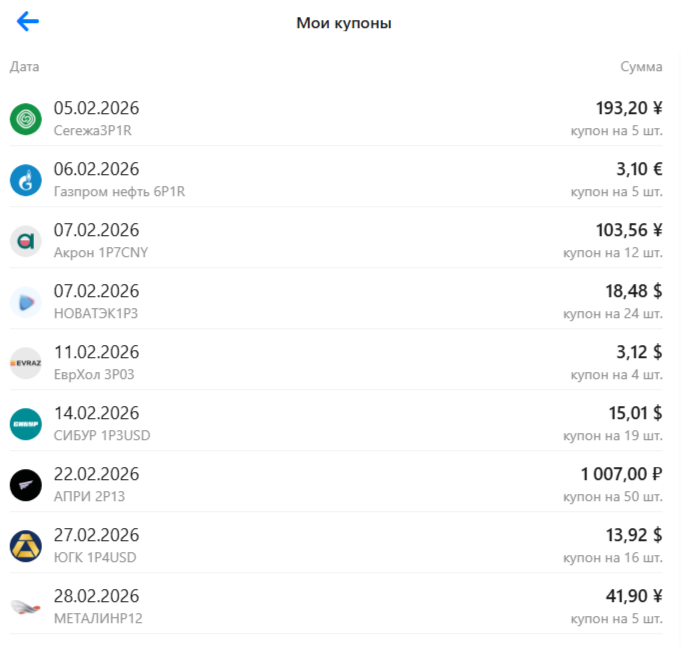Click the СИБУР 1P3USD issuer logo

25,424
